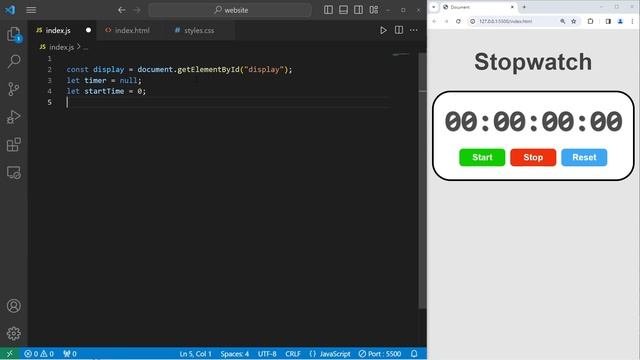Go back in the browser window
Image resolution: width=640 pixels, height=360 pixels.
(x=435, y=21)
